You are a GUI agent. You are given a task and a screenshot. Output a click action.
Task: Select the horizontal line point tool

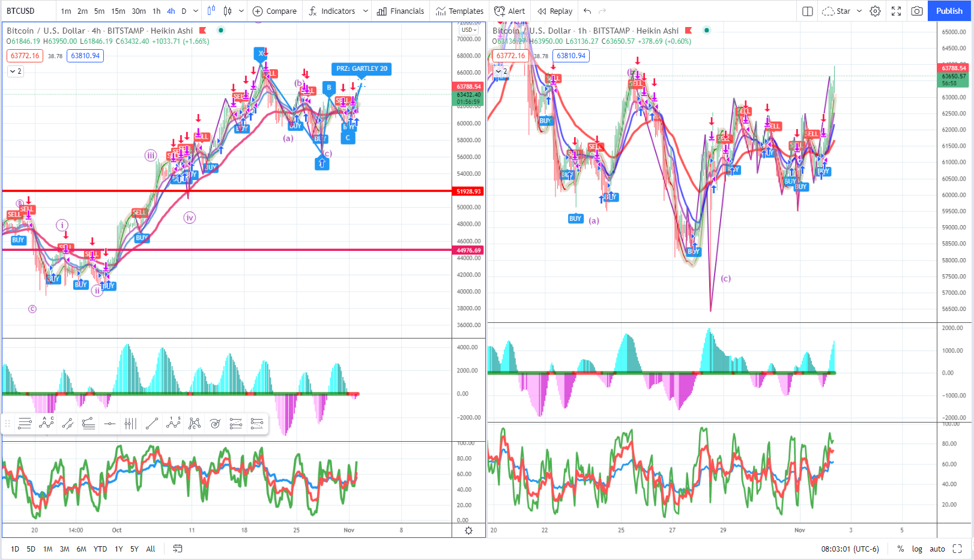click(x=109, y=424)
